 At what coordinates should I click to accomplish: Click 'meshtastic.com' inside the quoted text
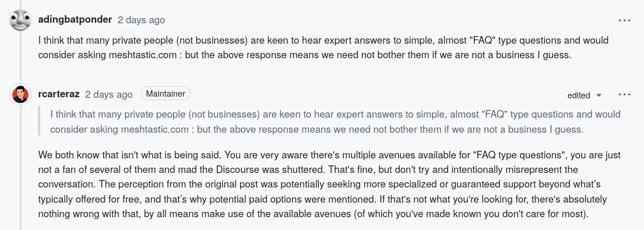[154, 129]
